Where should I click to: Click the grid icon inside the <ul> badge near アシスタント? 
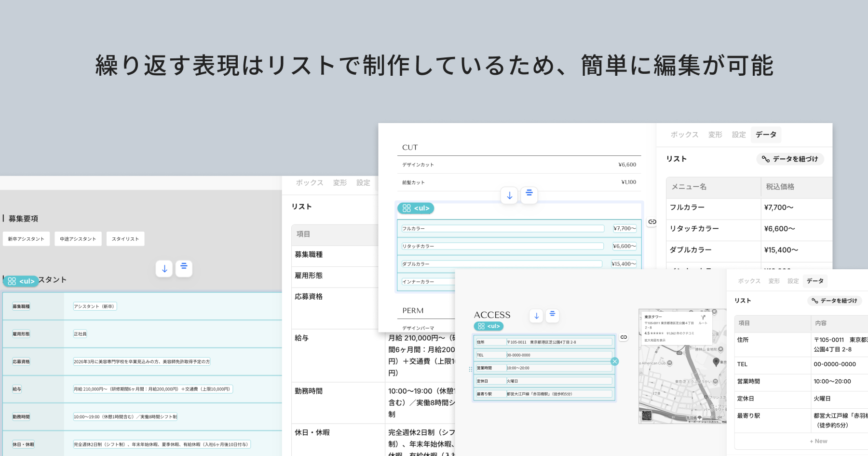coord(13,281)
